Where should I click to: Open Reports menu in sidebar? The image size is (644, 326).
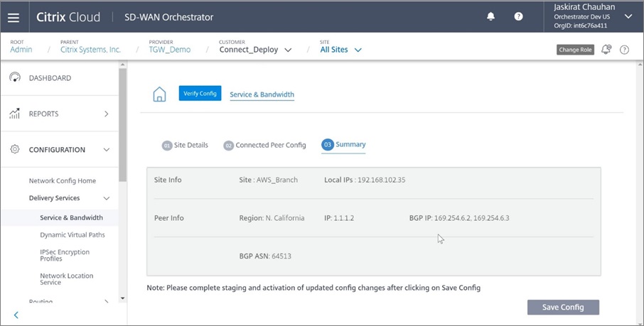tap(43, 114)
